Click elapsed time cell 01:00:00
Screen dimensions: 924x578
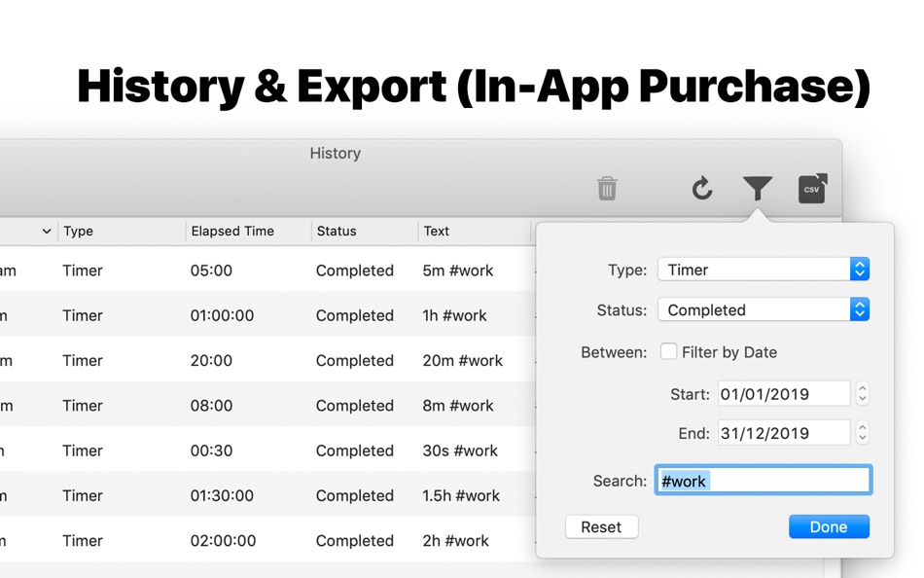tap(222, 315)
